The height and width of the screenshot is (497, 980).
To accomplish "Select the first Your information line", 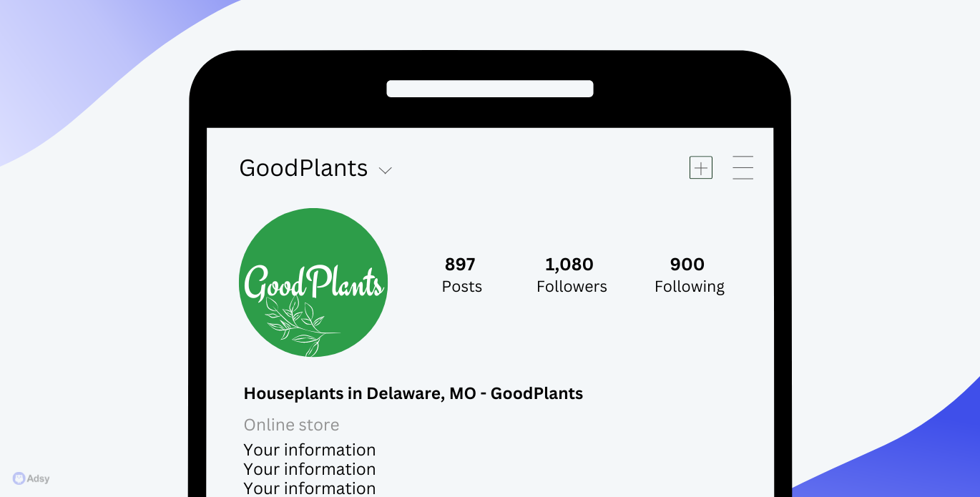I will pyautogui.click(x=310, y=450).
